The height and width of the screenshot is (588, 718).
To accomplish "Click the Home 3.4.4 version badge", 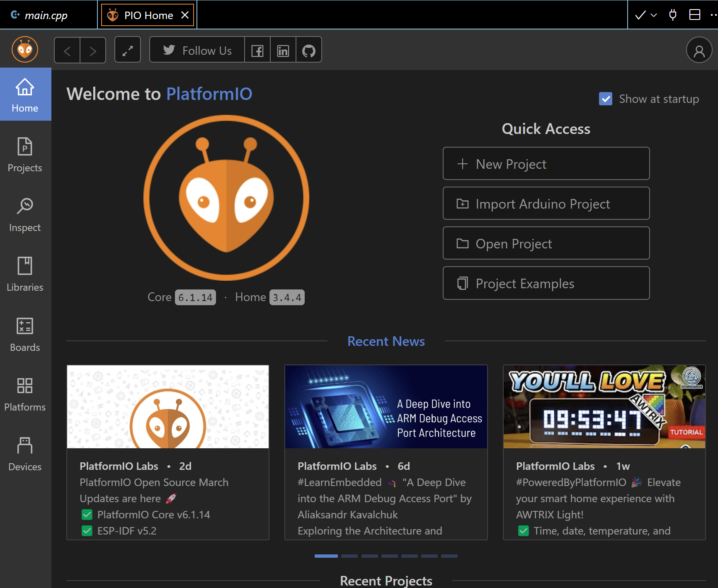I will [x=287, y=297].
